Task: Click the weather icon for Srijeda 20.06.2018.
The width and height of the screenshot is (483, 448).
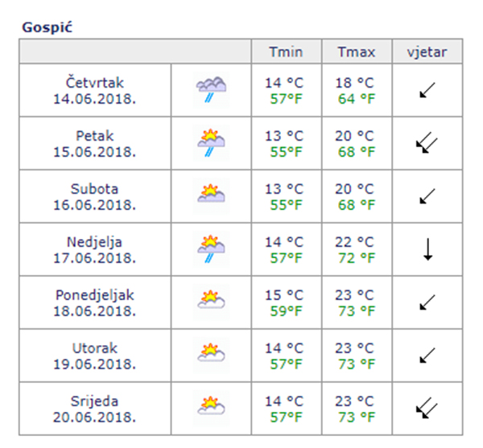Action: pyautogui.click(x=211, y=406)
